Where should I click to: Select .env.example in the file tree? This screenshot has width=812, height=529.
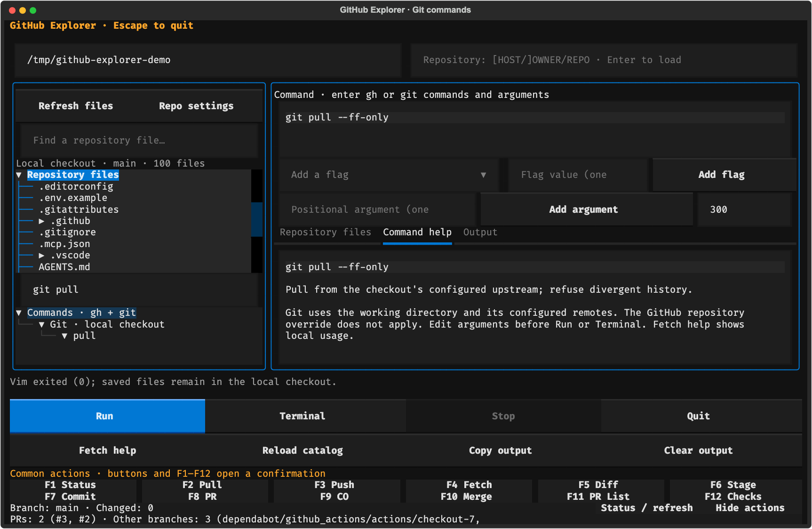point(73,198)
